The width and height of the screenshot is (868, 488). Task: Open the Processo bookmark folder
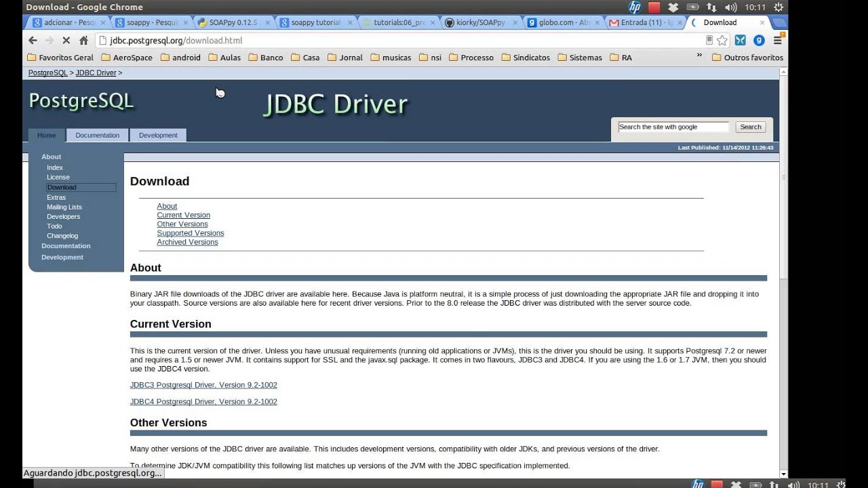tap(471, 58)
